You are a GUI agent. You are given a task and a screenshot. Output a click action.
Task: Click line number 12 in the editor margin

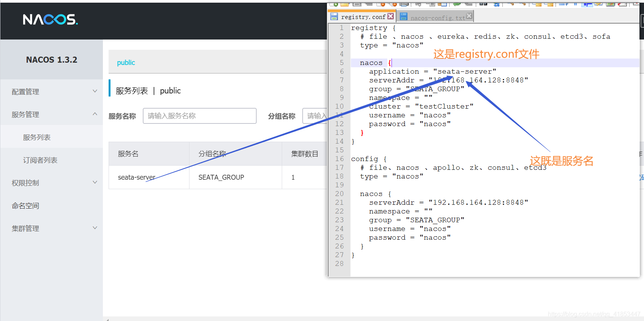(339, 124)
